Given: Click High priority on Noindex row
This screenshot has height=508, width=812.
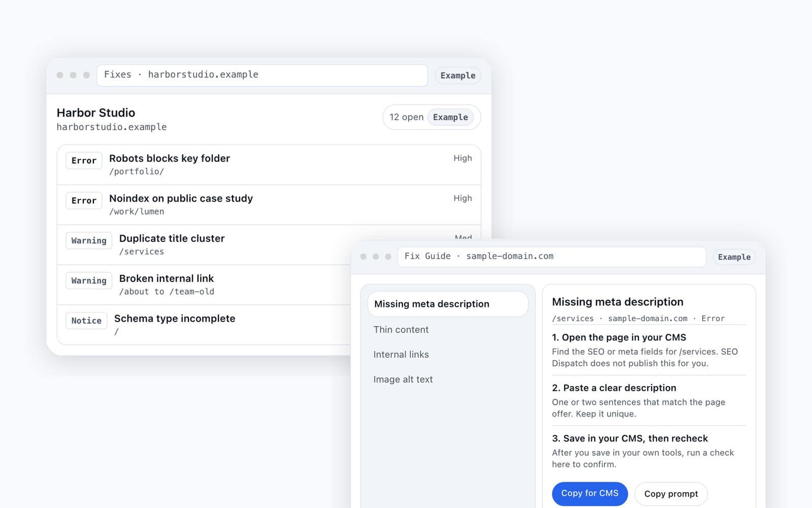Looking at the screenshot, I should tap(463, 199).
